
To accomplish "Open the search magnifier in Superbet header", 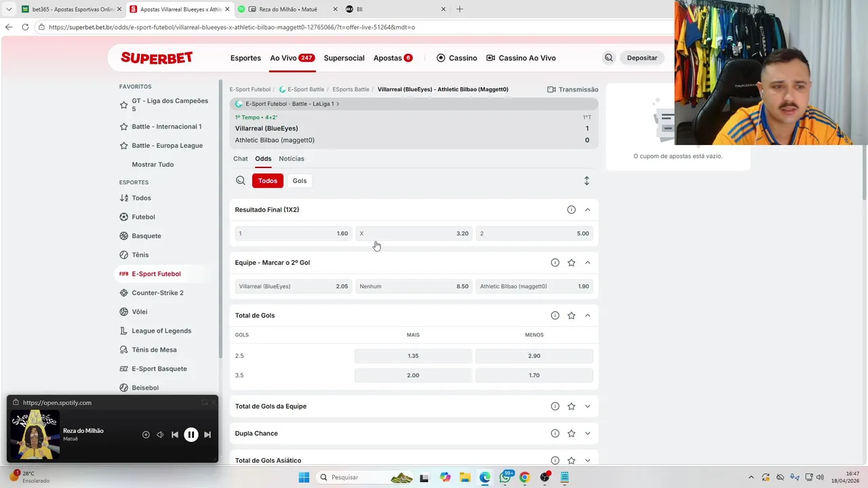I will coord(608,58).
